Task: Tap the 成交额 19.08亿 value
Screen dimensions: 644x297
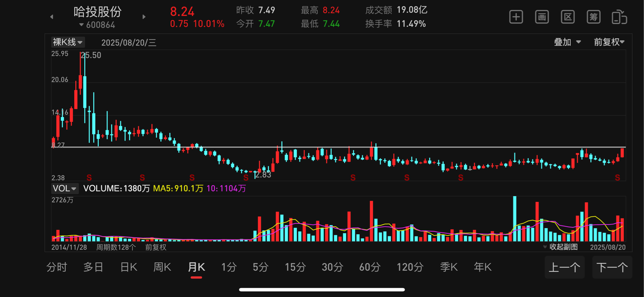Action: click(x=412, y=10)
